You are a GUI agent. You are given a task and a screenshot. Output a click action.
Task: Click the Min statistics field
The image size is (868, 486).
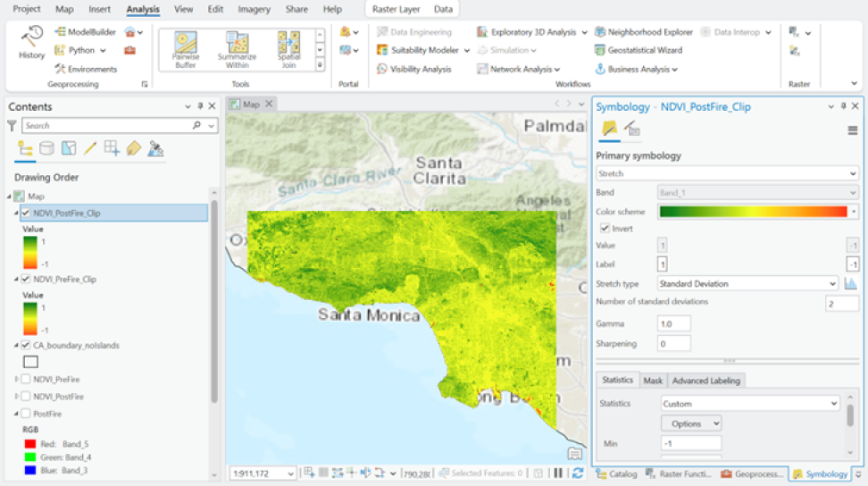point(691,443)
